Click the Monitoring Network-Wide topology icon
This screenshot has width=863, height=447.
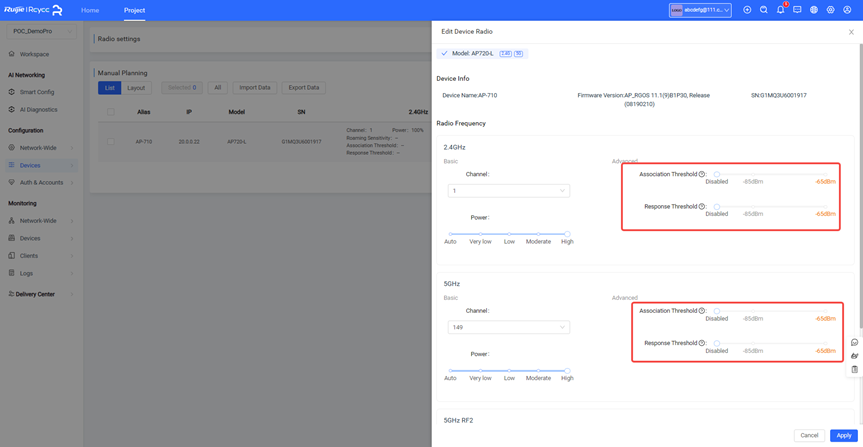[x=12, y=221]
